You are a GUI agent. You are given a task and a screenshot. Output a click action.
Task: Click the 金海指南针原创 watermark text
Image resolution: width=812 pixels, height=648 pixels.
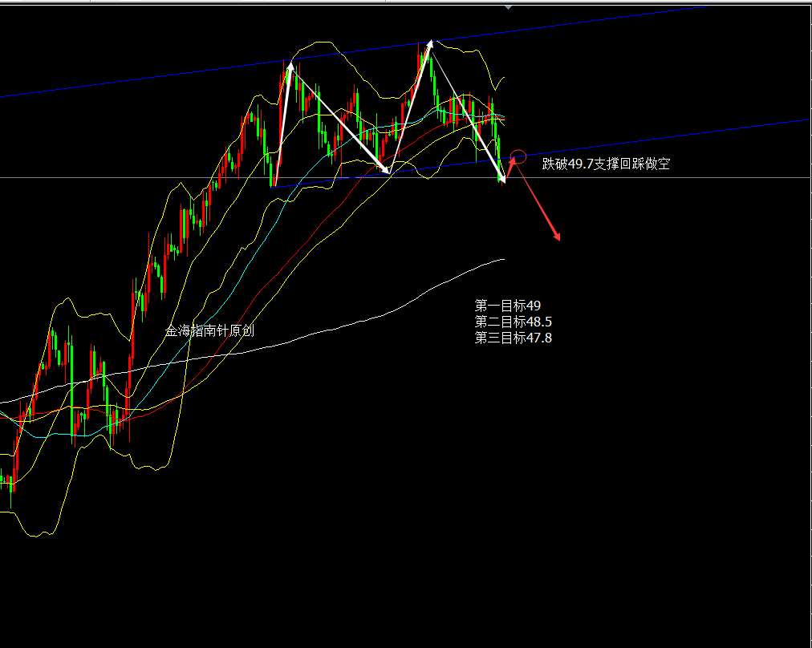pos(209,330)
